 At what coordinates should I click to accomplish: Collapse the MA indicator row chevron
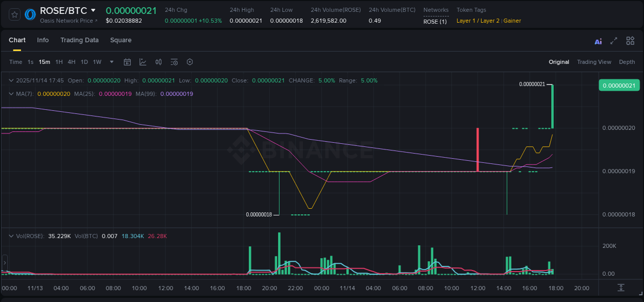(x=11, y=94)
